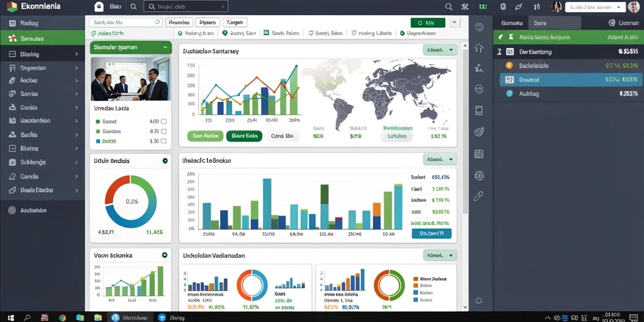Enable the checkbox on the 5.30 row
This screenshot has height=322, width=644.
[164, 141]
